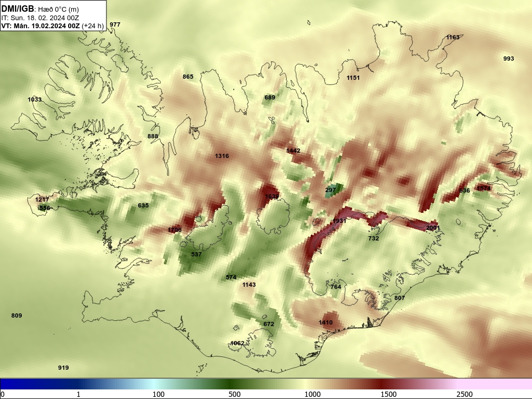Viewport: 532px width, 399px height.
Task: Click the 500 label on the color scale
Action: [x=235, y=394]
